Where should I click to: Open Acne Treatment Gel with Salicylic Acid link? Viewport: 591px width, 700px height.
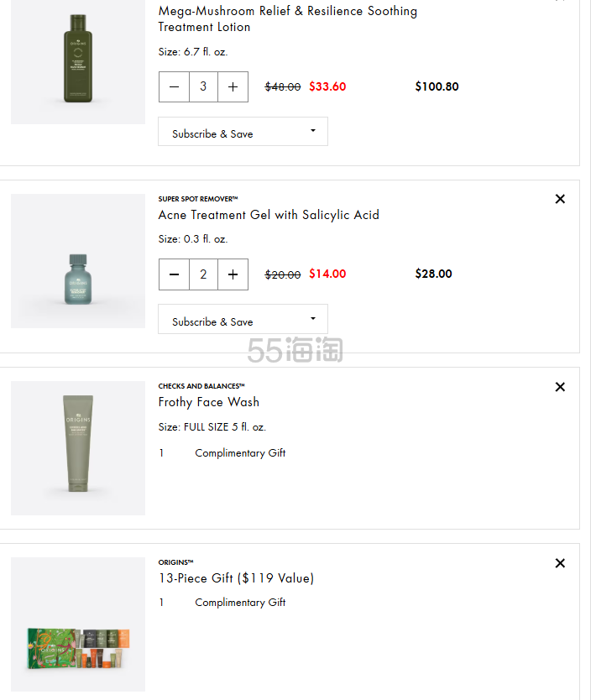pos(269,215)
